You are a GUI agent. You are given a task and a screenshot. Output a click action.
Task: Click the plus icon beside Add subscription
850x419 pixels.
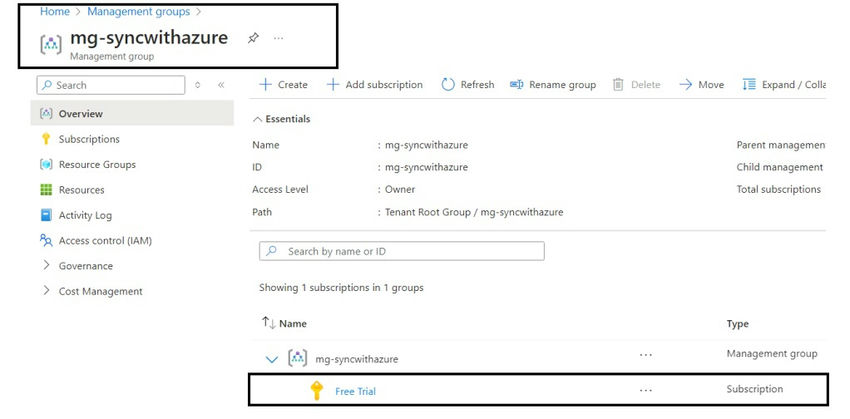click(x=333, y=85)
